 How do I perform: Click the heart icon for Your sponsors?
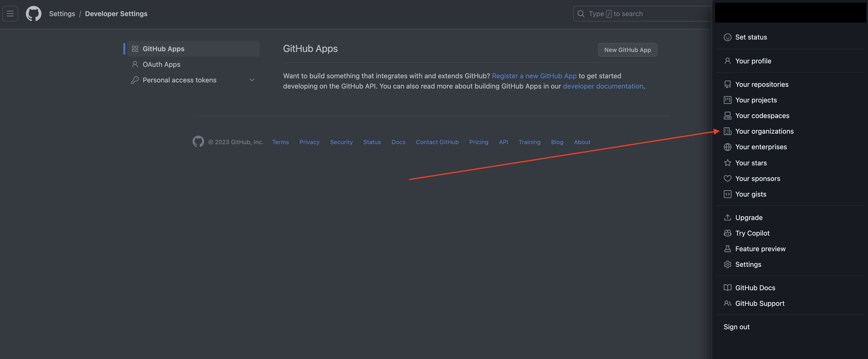[x=727, y=179]
